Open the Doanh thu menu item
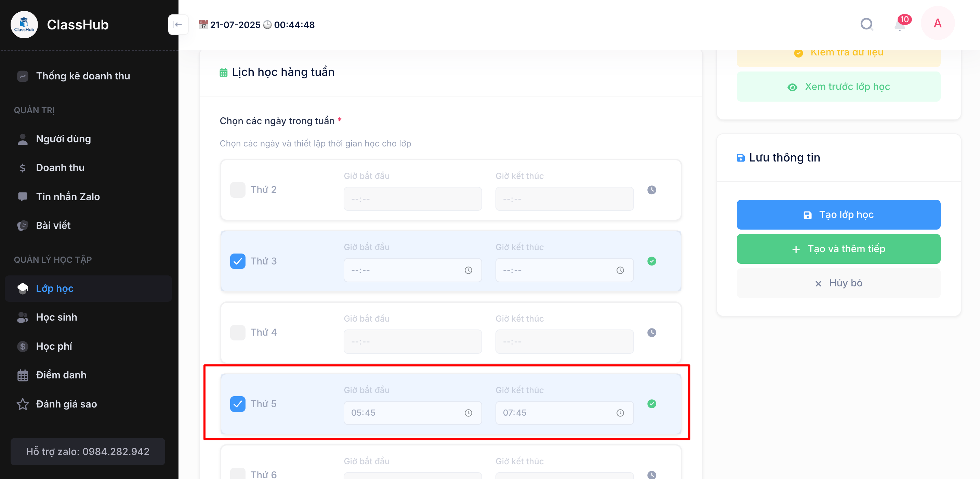This screenshot has width=980, height=479. point(88,168)
